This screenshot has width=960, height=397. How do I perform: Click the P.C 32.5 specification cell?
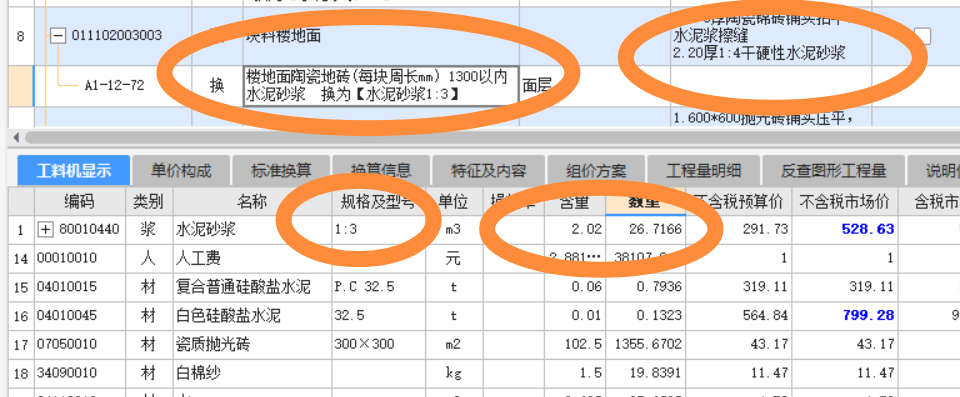[378, 287]
